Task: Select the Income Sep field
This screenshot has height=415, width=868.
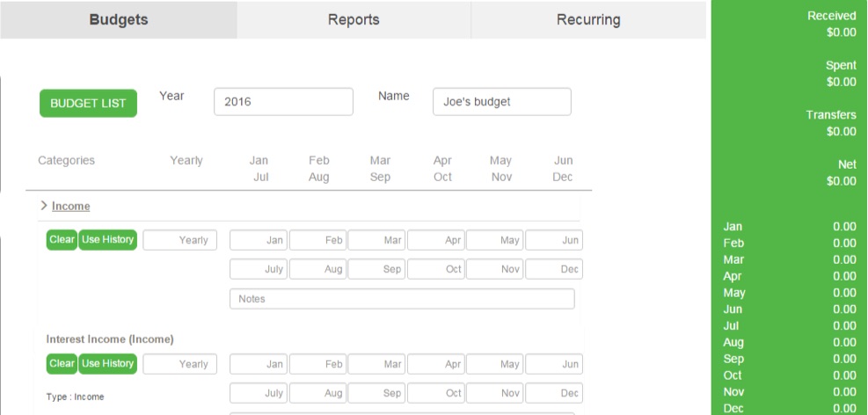Action: click(377, 269)
